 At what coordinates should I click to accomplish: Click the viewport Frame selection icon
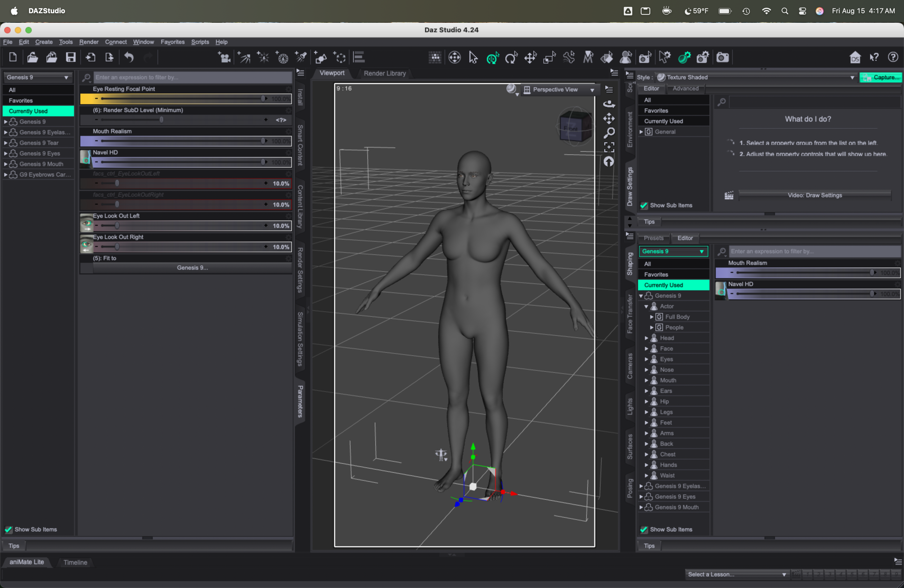(x=609, y=147)
